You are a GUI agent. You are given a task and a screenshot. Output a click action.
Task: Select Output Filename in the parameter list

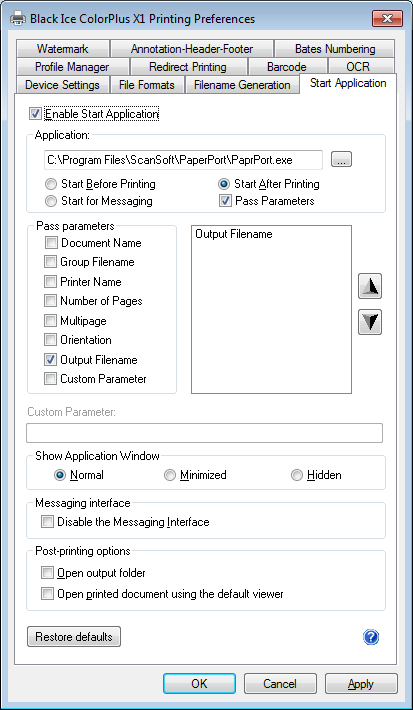234,234
